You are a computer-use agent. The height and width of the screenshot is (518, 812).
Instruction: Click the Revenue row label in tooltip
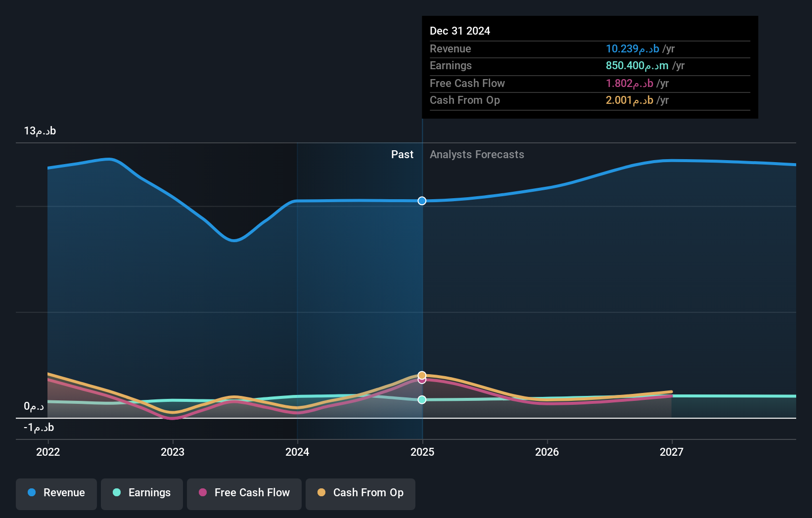coord(450,48)
